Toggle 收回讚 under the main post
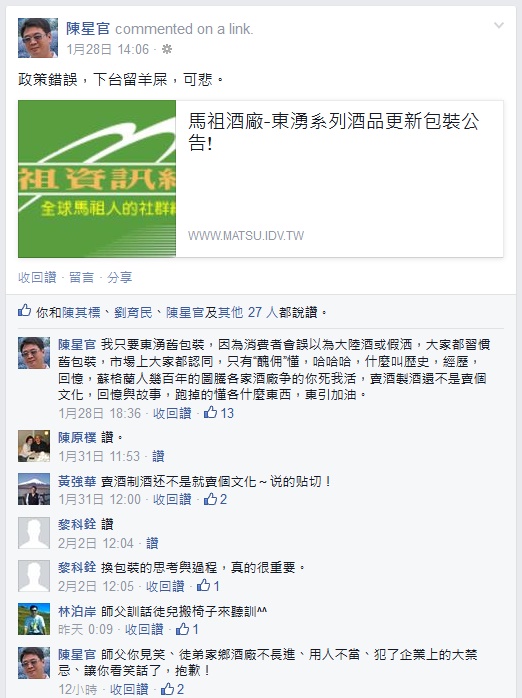 (x=37, y=277)
